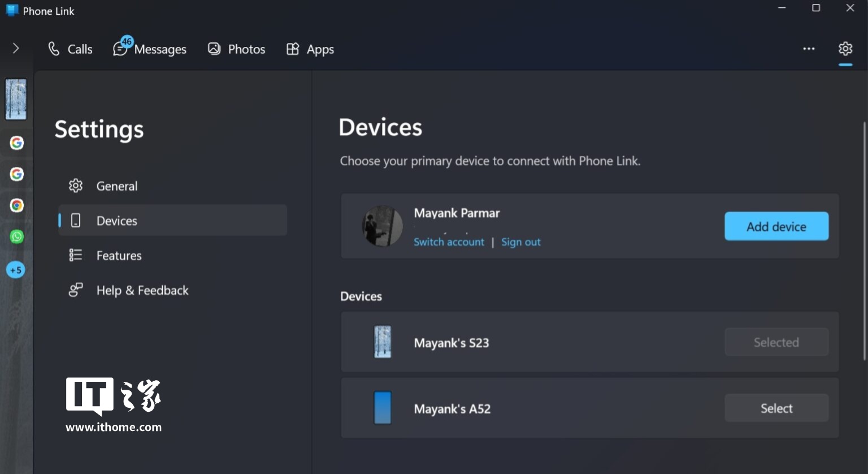Select General in the settings menu
868x474 pixels.
point(116,186)
